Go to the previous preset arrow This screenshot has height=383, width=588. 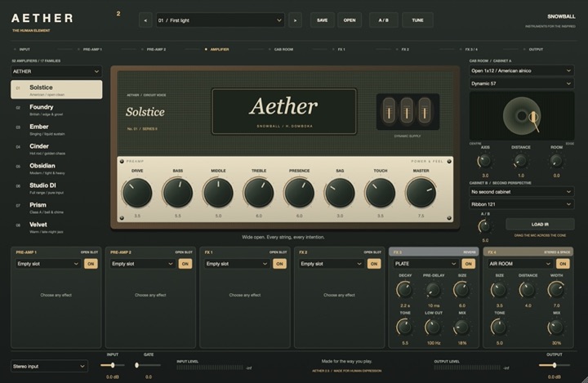pos(145,20)
